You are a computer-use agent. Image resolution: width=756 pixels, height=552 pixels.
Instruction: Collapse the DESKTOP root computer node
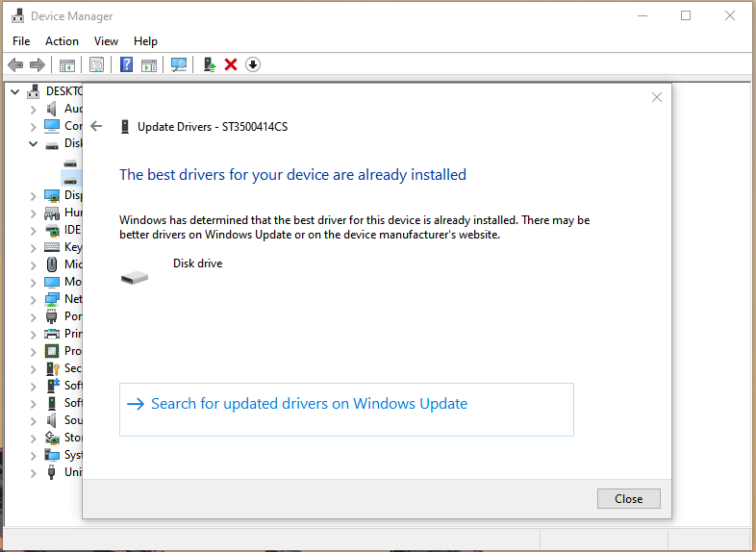[x=15, y=91]
